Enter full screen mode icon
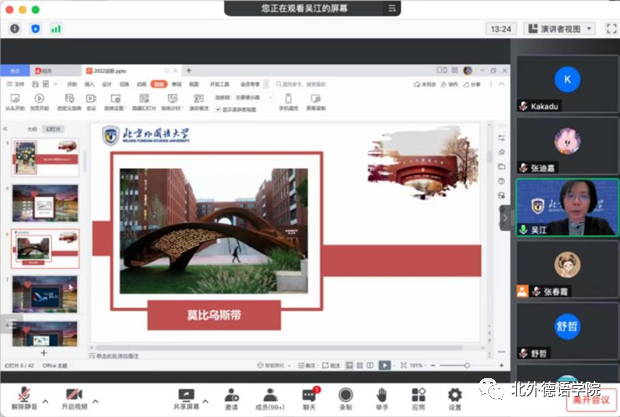Screen dimensions: 620x417 point(609,29)
